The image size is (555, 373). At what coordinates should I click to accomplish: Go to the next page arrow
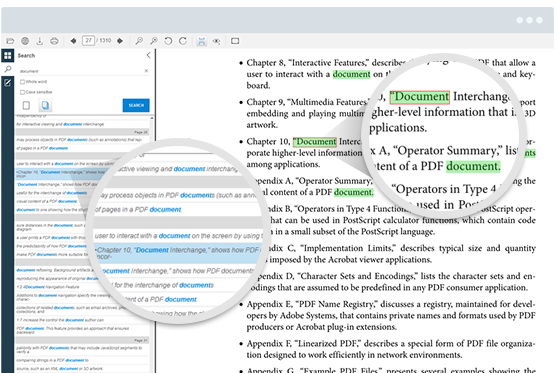pyautogui.click(x=120, y=41)
